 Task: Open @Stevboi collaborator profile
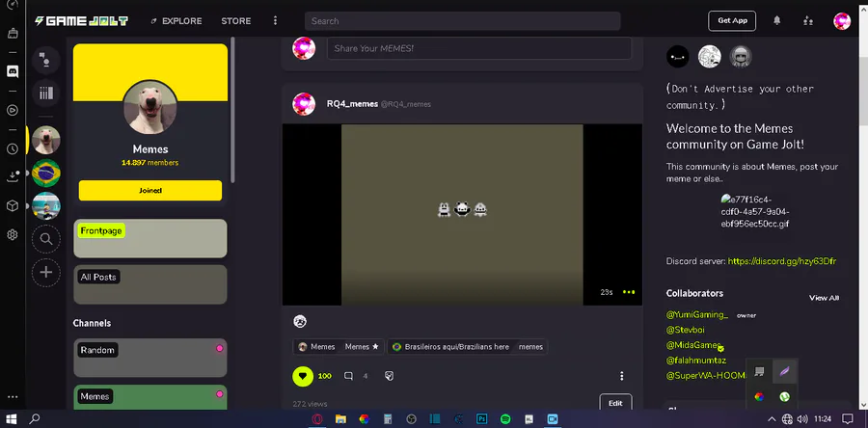pos(686,330)
